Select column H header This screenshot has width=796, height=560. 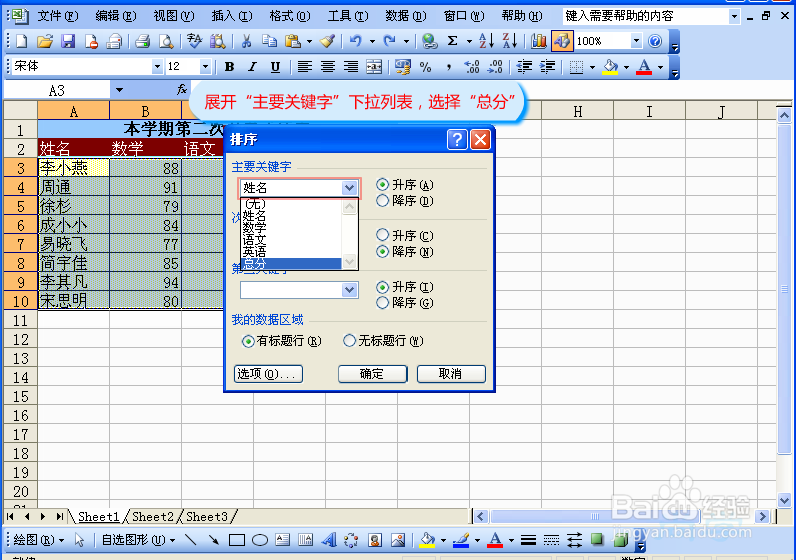(578, 111)
